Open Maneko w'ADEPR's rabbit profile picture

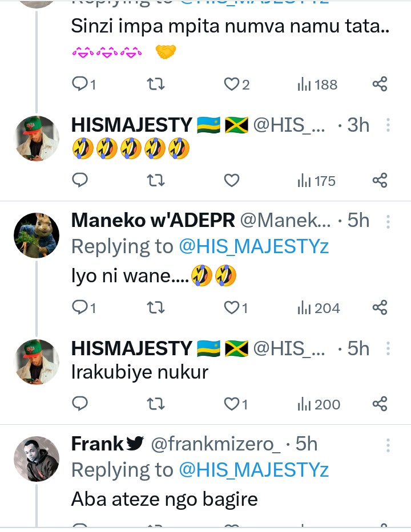pos(37,236)
